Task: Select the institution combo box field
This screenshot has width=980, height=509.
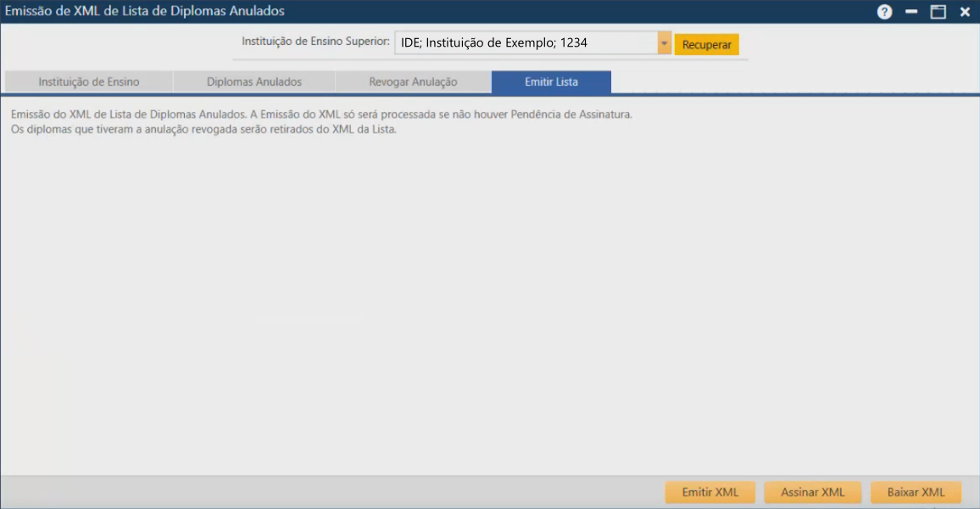Action: [526, 42]
